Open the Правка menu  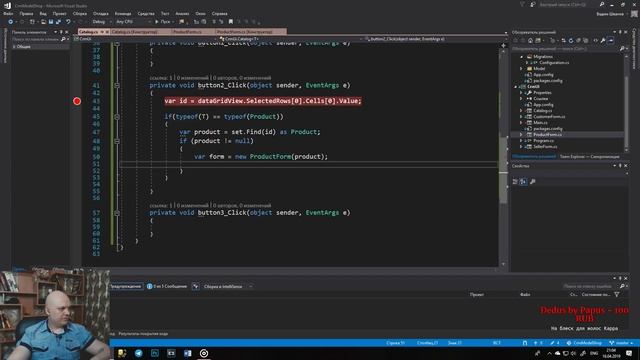26,13
